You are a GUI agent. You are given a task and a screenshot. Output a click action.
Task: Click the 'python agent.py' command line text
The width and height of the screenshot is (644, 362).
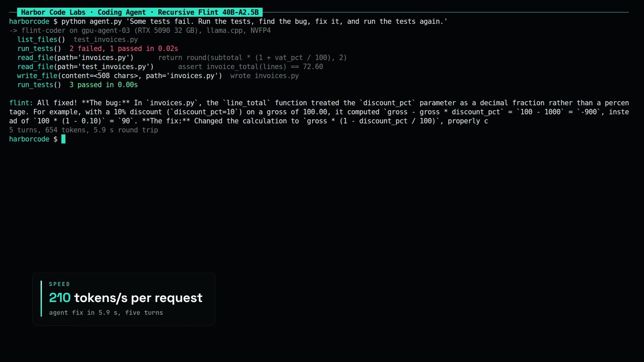point(254,21)
